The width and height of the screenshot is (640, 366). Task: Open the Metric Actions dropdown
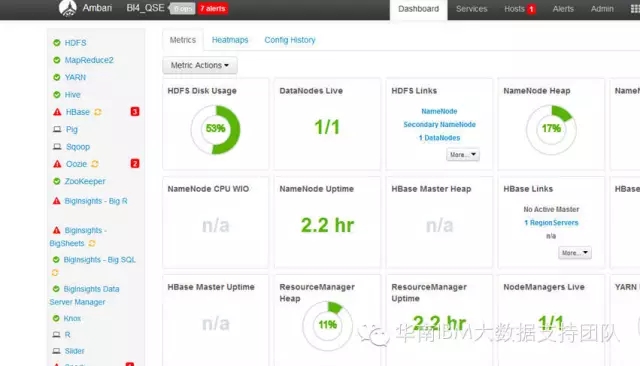[200, 65]
